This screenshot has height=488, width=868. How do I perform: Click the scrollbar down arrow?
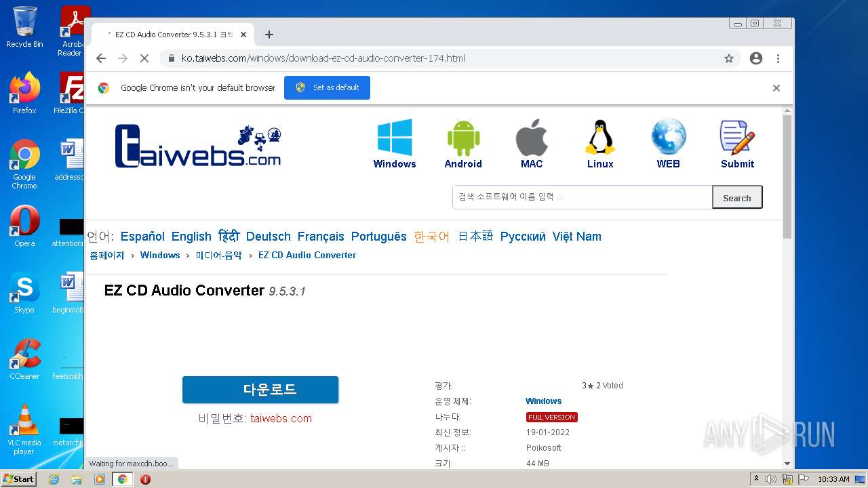pyautogui.click(x=787, y=464)
